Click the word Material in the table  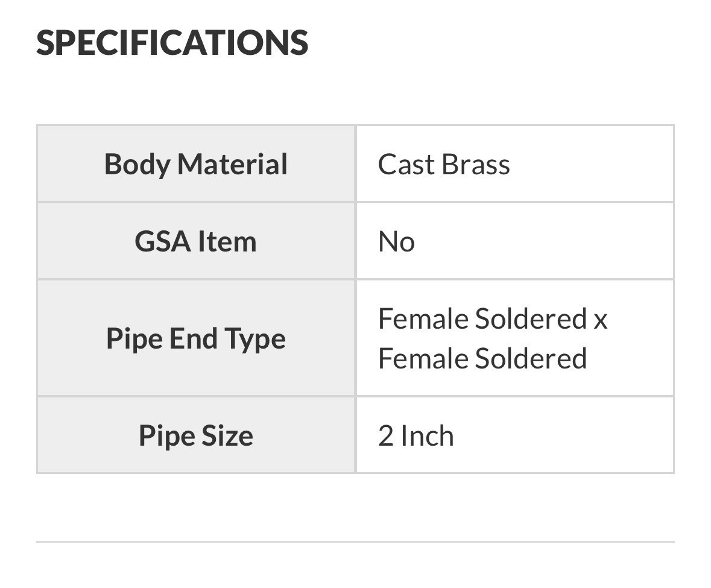pyautogui.click(x=232, y=163)
